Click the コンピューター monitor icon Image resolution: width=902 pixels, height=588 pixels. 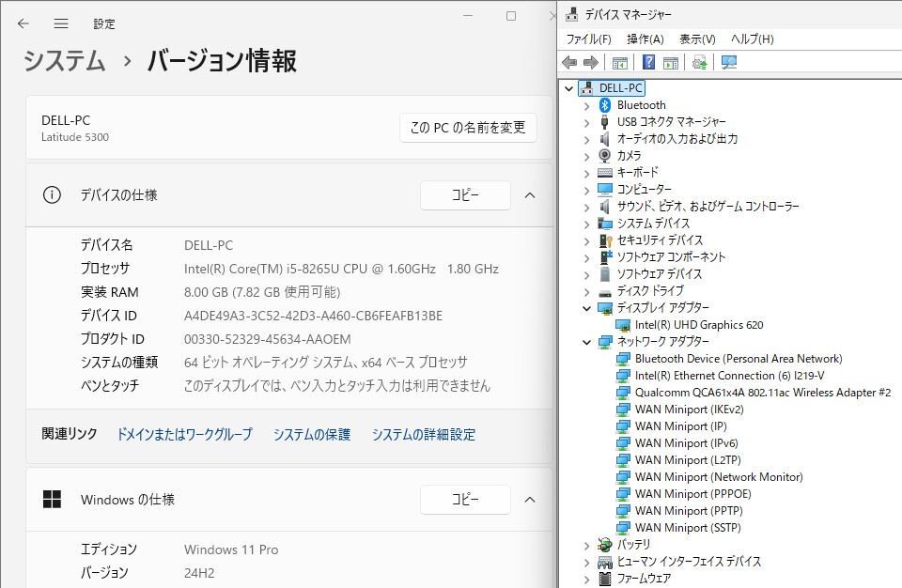pos(604,190)
